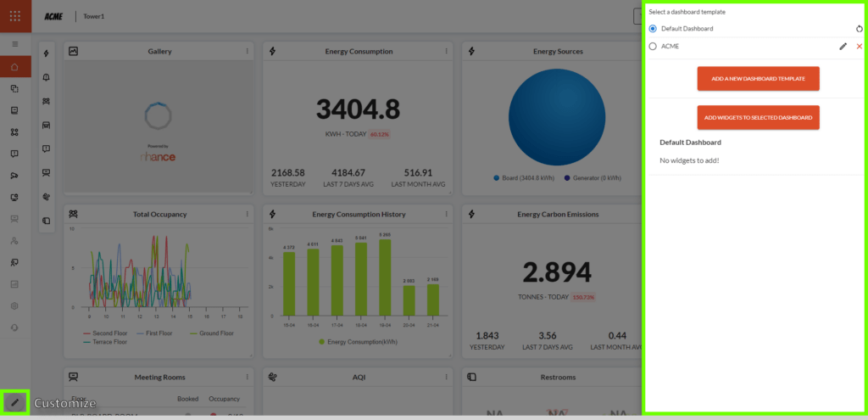Click Add a New Dashboard Template button
Viewport: 868px width, 420px height.
(758, 79)
